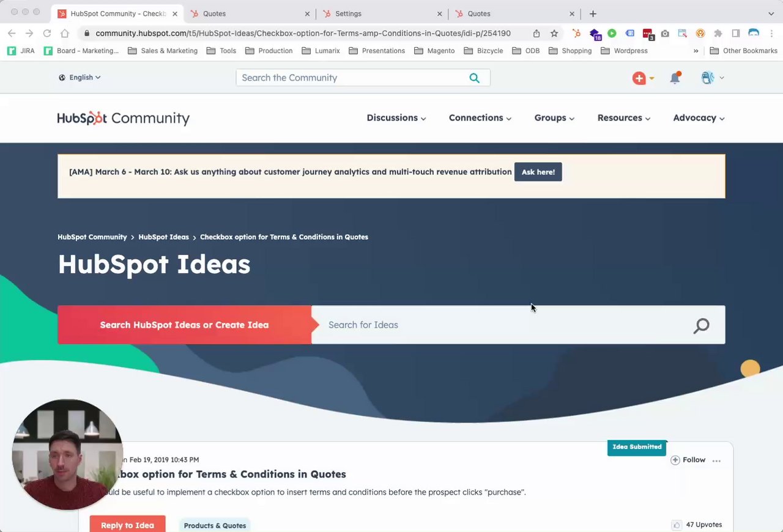
Task: Expand the Resources menu
Action: pyautogui.click(x=624, y=118)
